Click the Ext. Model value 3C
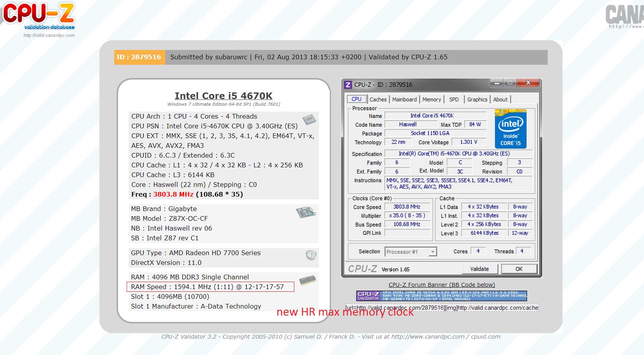Screen dimensions: 644x355 (x=460, y=171)
